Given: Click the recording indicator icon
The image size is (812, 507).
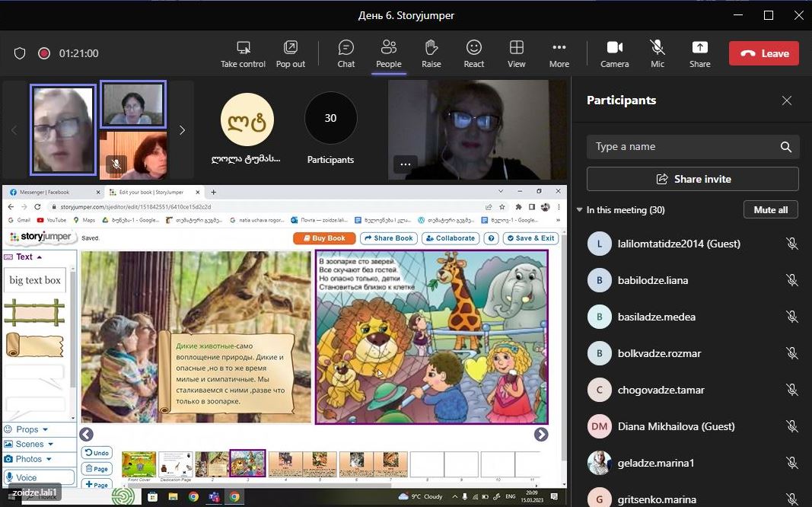Looking at the screenshot, I should (x=44, y=53).
